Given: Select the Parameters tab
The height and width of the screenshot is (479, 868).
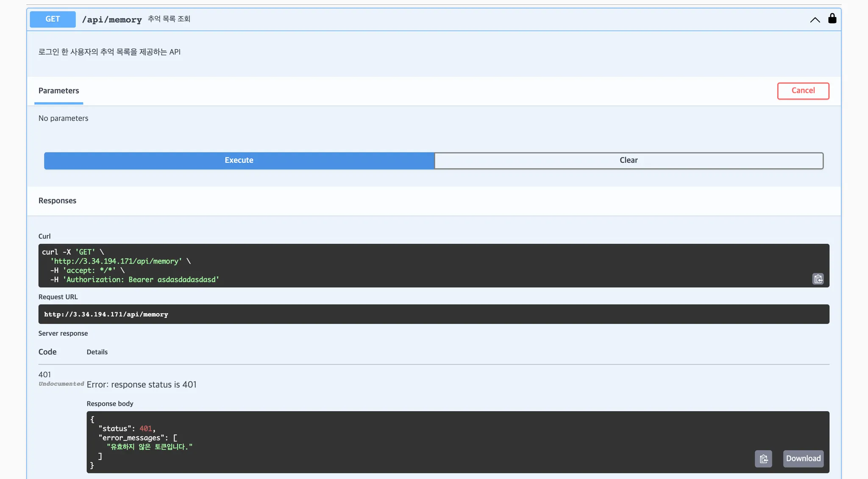Looking at the screenshot, I should click(x=58, y=91).
